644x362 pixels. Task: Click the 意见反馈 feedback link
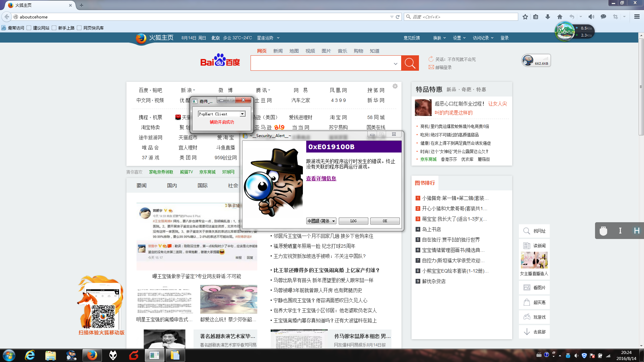412,38
